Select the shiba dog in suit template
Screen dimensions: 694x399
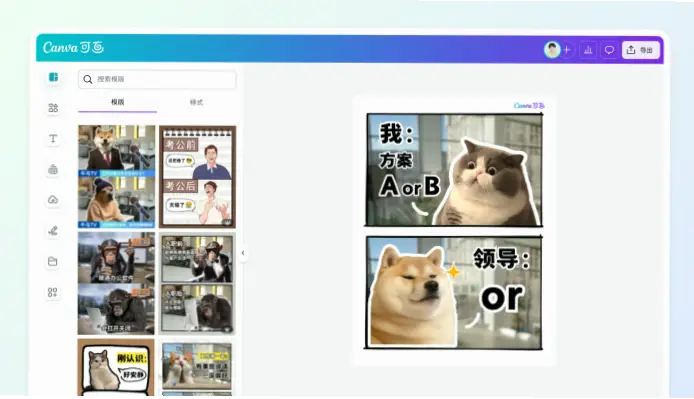[x=117, y=176]
